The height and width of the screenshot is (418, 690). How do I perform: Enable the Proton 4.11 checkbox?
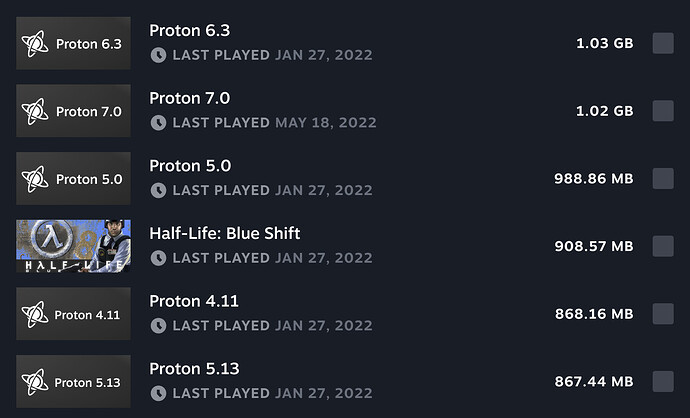(663, 314)
